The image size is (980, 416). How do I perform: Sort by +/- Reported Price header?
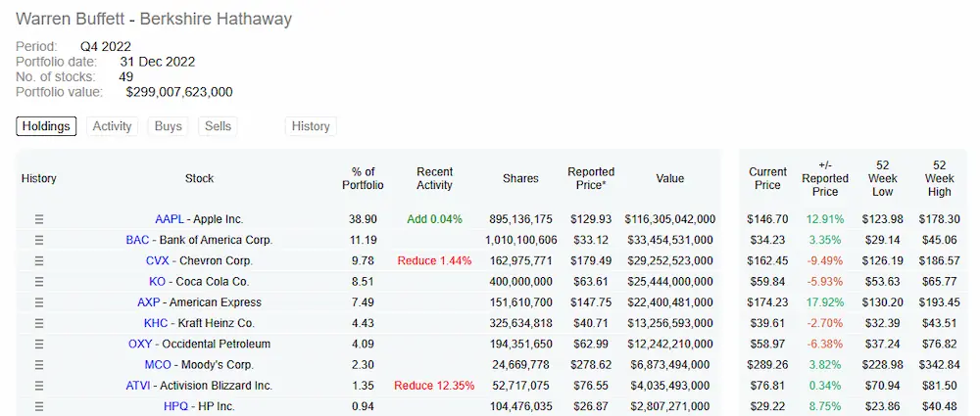[x=825, y=179]
